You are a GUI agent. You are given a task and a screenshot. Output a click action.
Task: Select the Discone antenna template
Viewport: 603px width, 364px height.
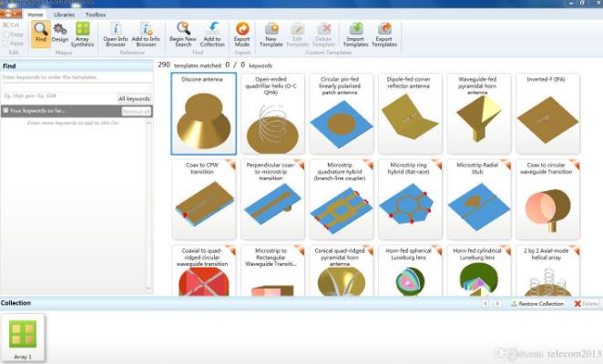click(204, 114)
